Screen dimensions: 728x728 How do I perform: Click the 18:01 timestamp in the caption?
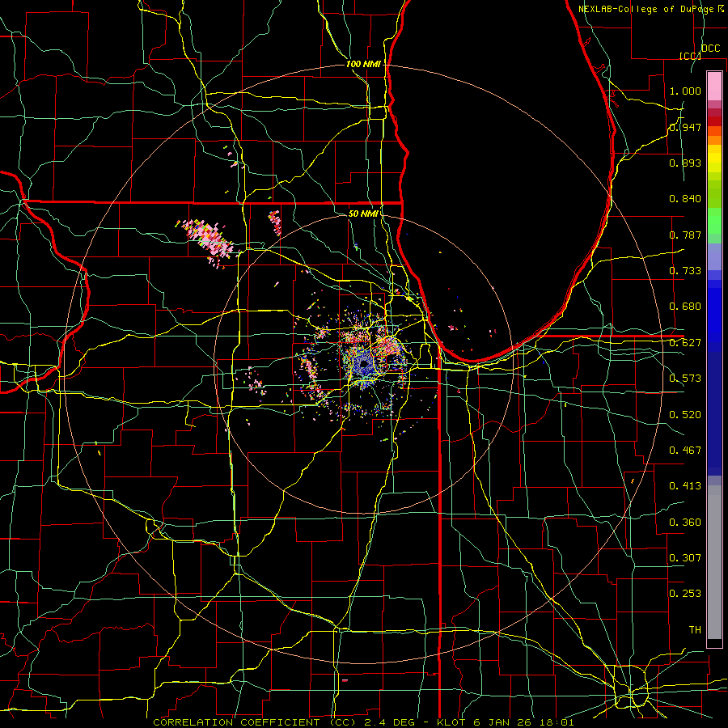[x=557, y=722]
